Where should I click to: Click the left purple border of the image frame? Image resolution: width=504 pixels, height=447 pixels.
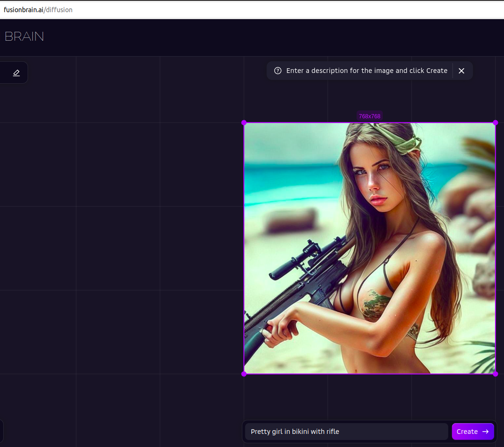pos(244,248)
